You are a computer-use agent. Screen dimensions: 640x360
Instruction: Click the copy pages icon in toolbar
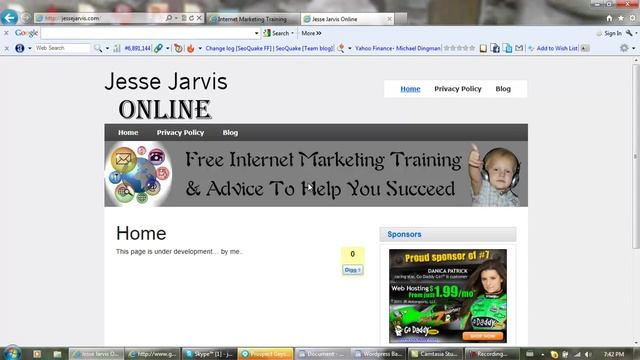(x=507, y=48)
